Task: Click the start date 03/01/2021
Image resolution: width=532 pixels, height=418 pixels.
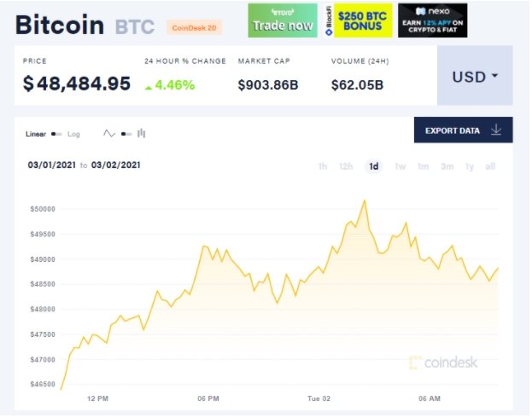Action: 51,165
